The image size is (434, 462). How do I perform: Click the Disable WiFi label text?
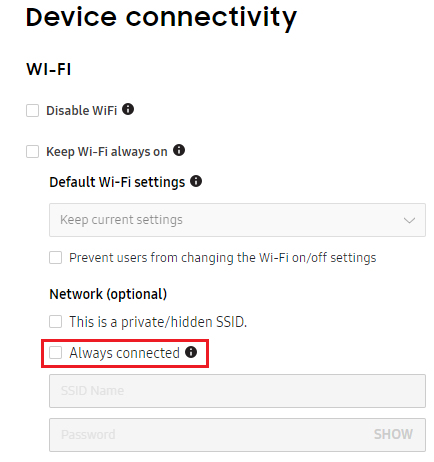(82, 111)
